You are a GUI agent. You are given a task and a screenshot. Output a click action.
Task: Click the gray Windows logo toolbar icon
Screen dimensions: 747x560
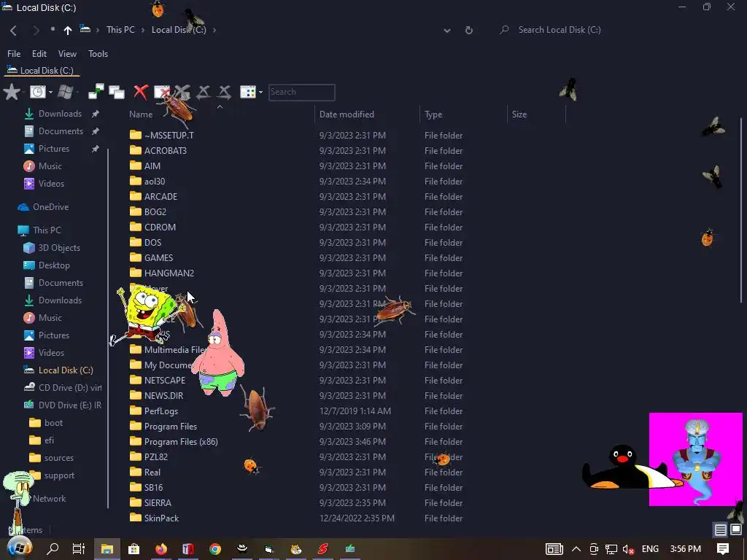pos(65,92)
